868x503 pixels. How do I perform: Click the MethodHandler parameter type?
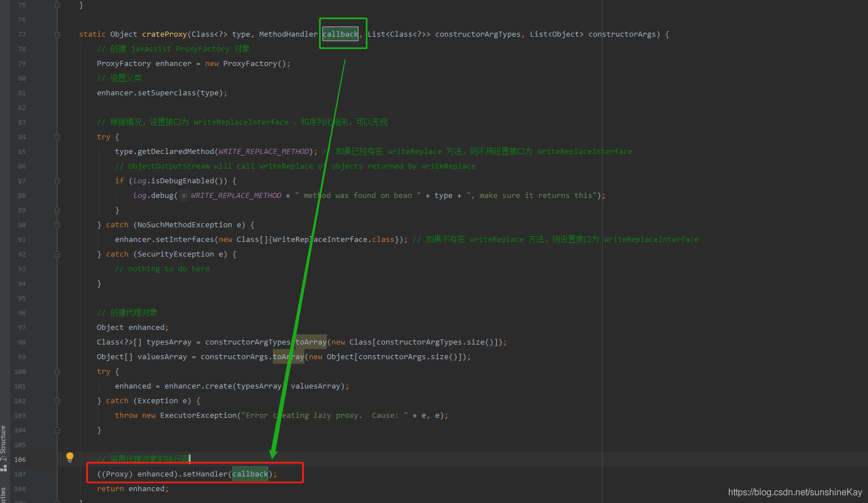point(289,34)
